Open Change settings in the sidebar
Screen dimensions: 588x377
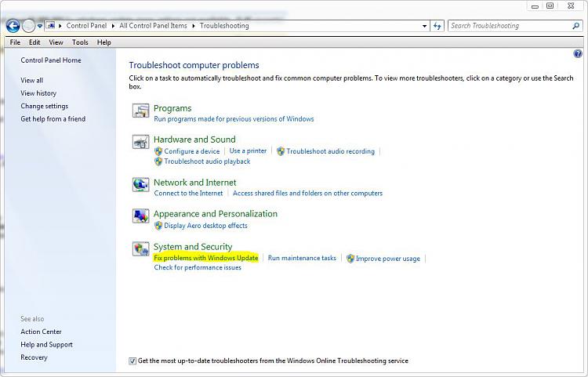(44, 106)
